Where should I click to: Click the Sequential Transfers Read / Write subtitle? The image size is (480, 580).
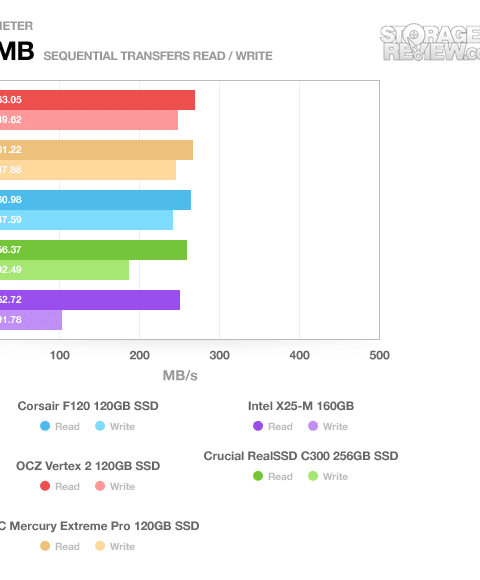158,56
